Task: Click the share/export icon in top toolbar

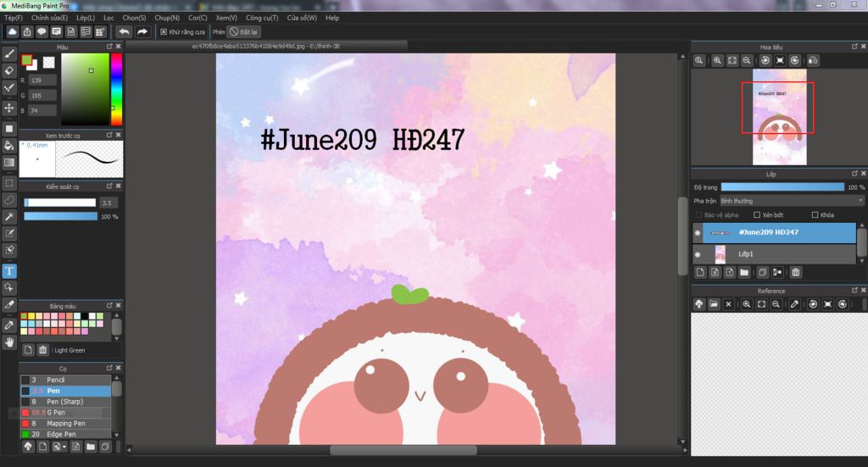Action: (26, 32)
